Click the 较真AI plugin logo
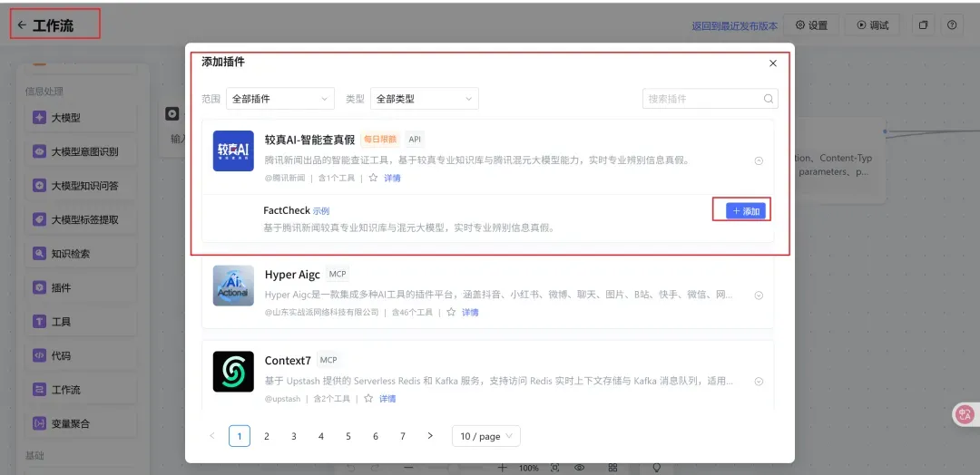The image size is (980, 475). [x=233, y=150]
